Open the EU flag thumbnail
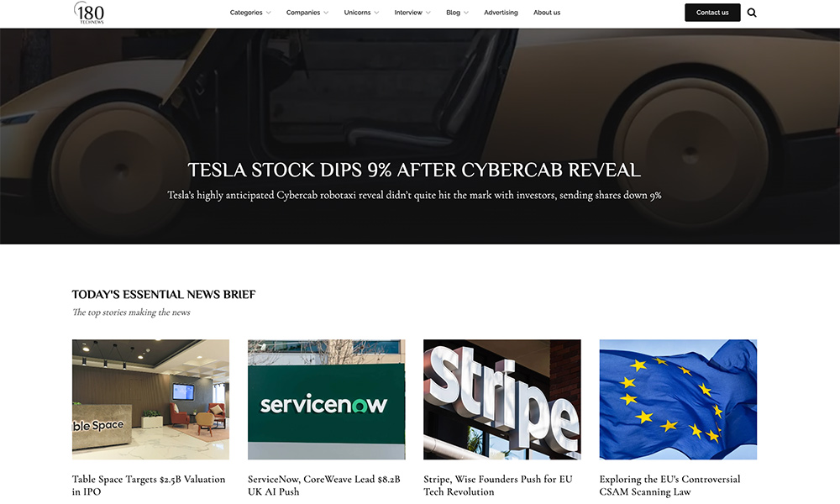This screenshot has width=840, height=504. [x=678, y=400]
